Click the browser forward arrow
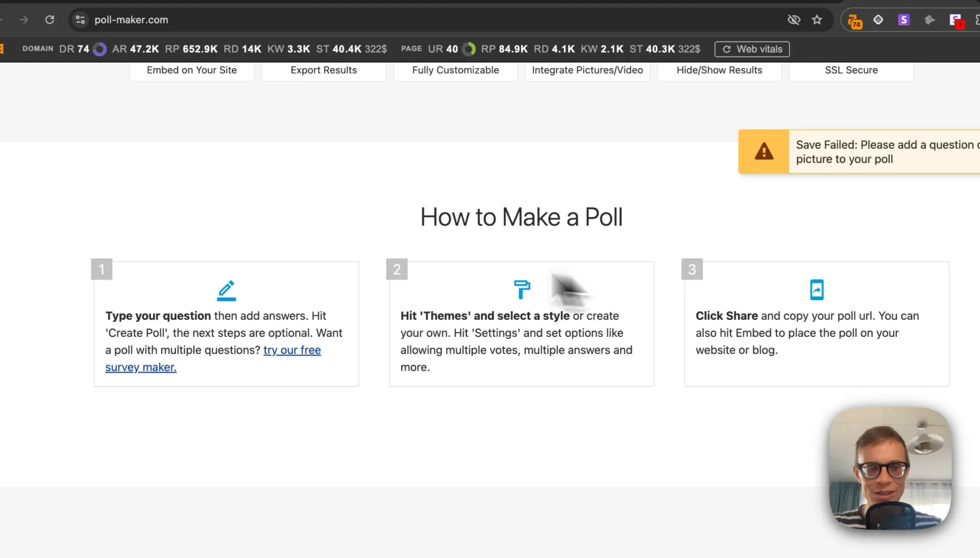980x558 pixels. [24, 20]
